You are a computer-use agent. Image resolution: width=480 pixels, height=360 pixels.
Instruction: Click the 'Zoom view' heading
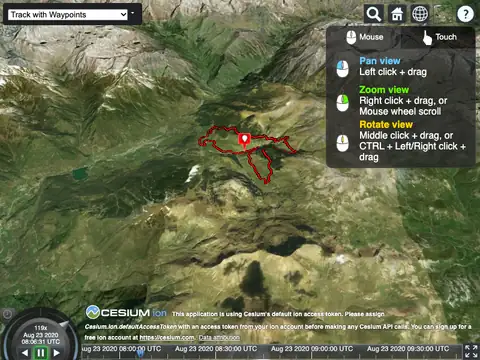(x=384, y=90)
